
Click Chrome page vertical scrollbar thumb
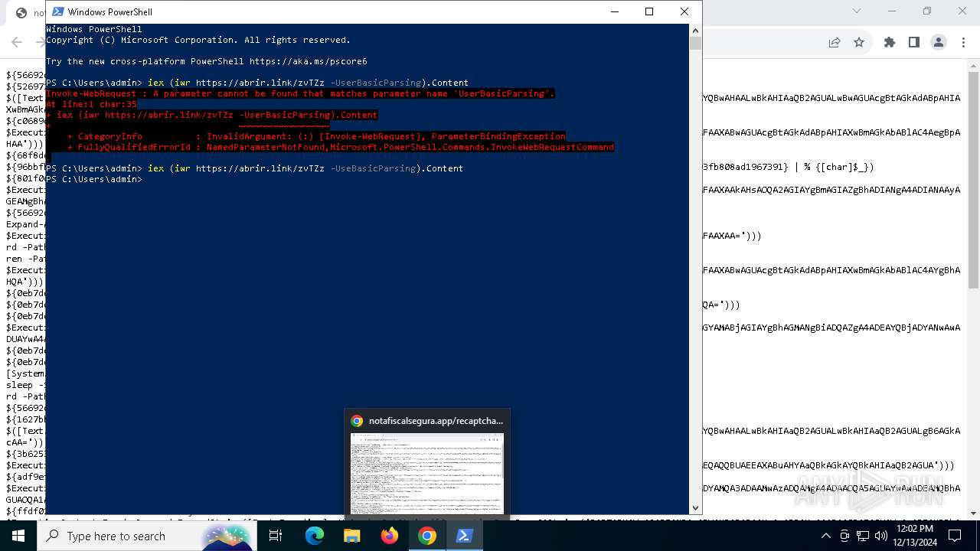(x=974, y=181)
